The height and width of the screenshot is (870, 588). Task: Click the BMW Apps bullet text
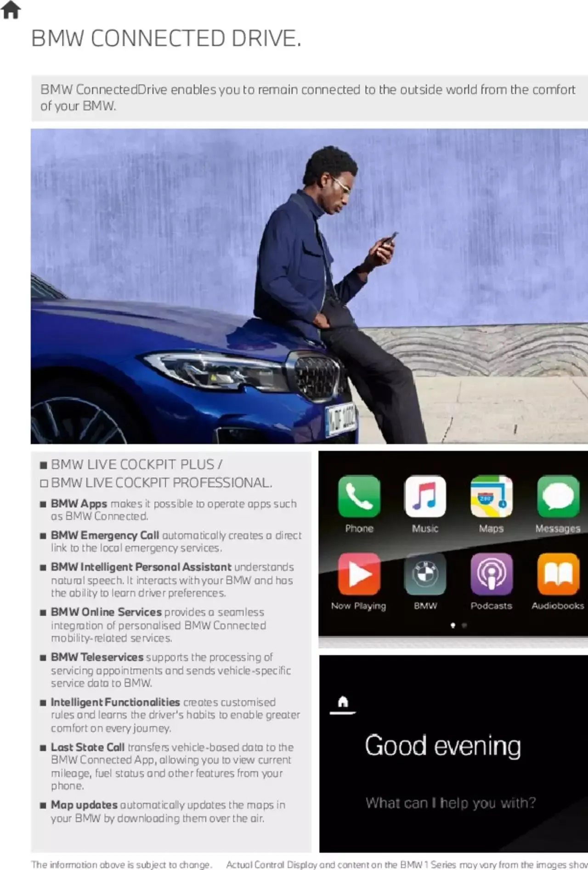[x=174, y=510]
